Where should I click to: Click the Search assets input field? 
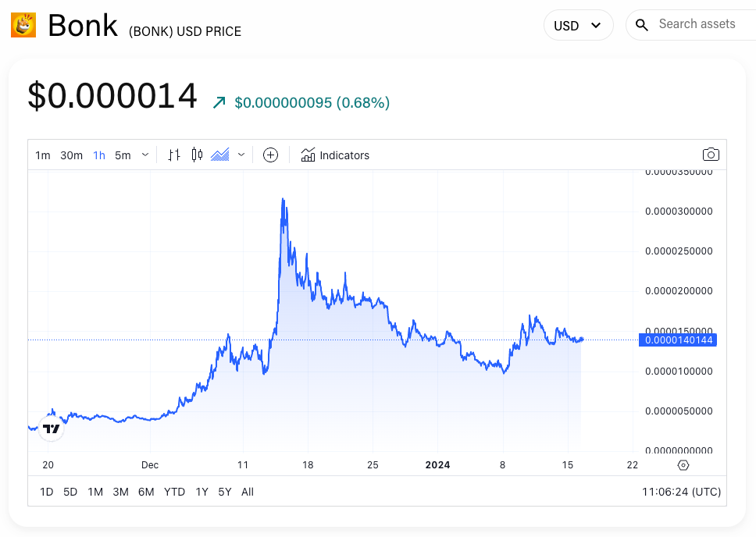[x=697, y=24]
